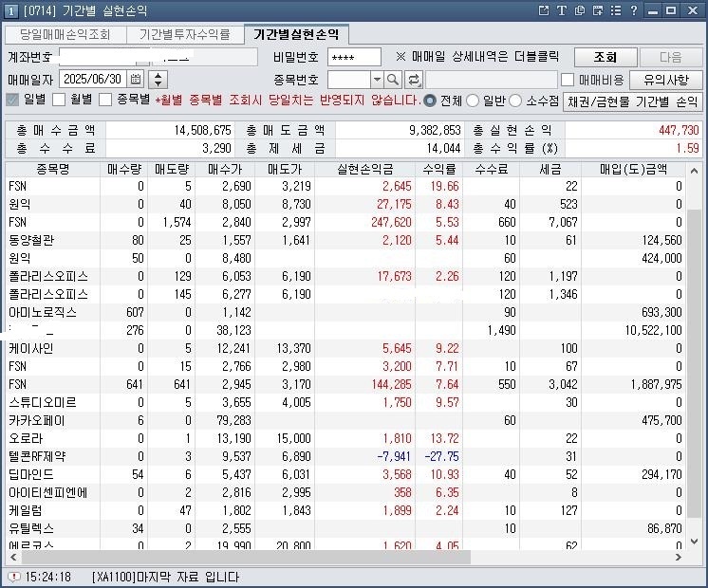708x588 pixels.
Task: Switch to 당일매매손익조회 tab
Action: coord(65,34)
